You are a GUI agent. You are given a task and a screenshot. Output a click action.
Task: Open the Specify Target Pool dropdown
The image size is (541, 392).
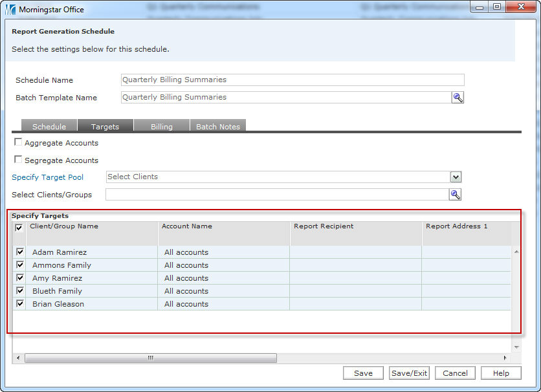point(456,177)
